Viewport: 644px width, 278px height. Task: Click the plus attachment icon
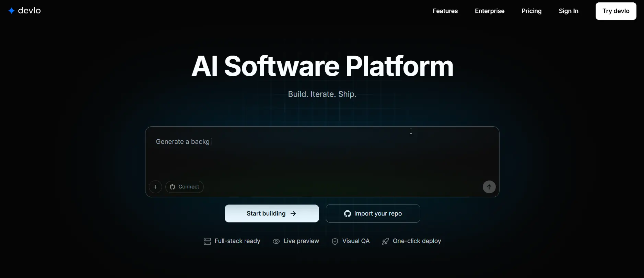tap(155, 187)
